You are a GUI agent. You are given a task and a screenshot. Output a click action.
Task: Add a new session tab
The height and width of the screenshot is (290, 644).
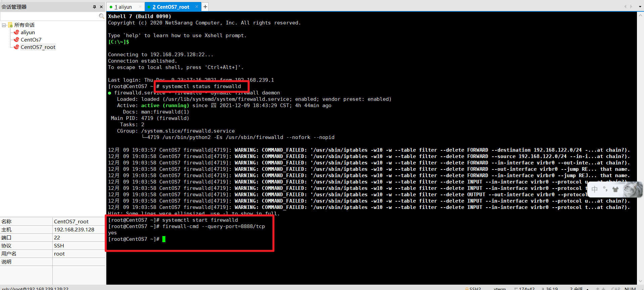(x=205, y=7)
